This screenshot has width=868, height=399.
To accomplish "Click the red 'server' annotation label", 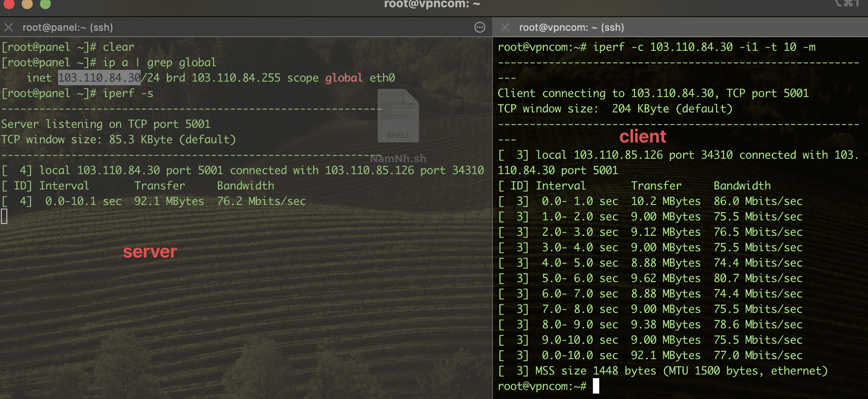I will tap(150, 252).
